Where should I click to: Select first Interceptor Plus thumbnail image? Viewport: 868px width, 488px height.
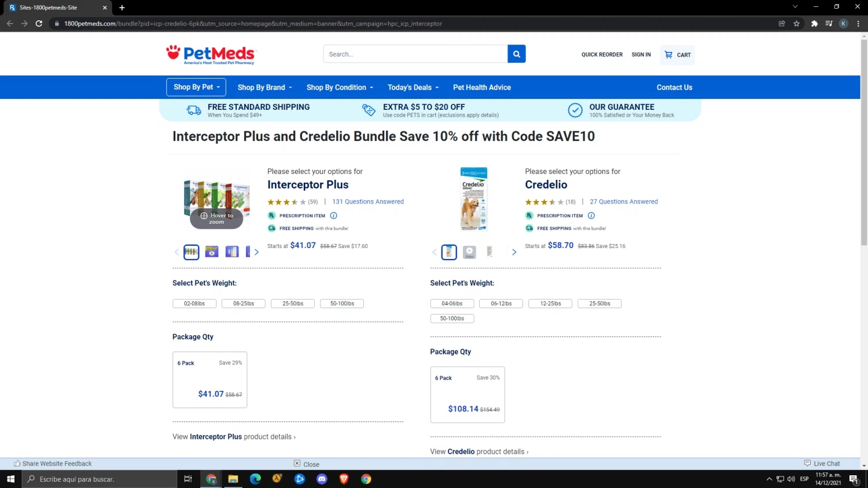(x=191, y=252)
